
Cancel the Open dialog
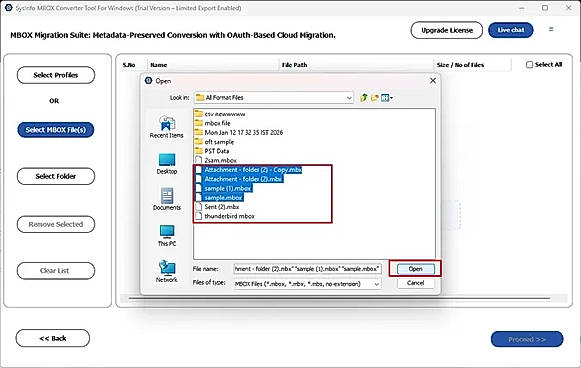click(x=415, y=283)
